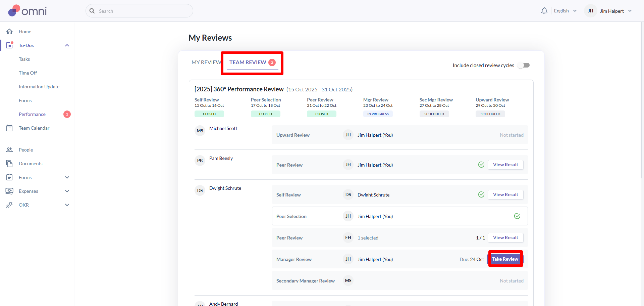Open Team Calendar link
The image size is (644, 306).
(34, 128)
